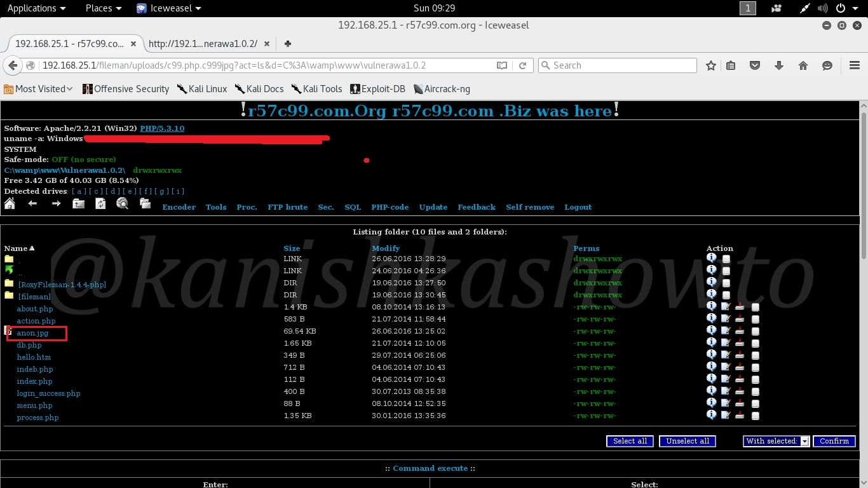The width and height of the screenshot is (868, 488).
Task: Open a new browser tab
Action: pos(288,44)
